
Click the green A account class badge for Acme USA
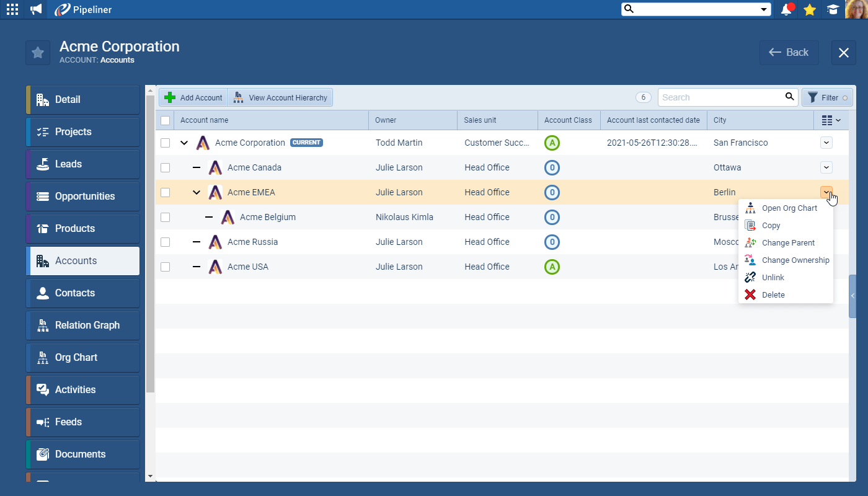[552, 267]
